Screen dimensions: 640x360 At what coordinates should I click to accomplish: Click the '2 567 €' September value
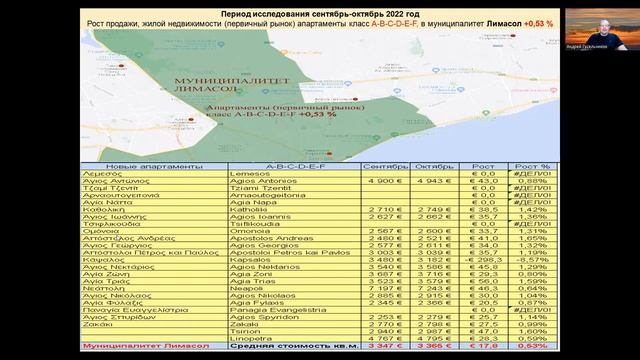(x=385, y=231)
